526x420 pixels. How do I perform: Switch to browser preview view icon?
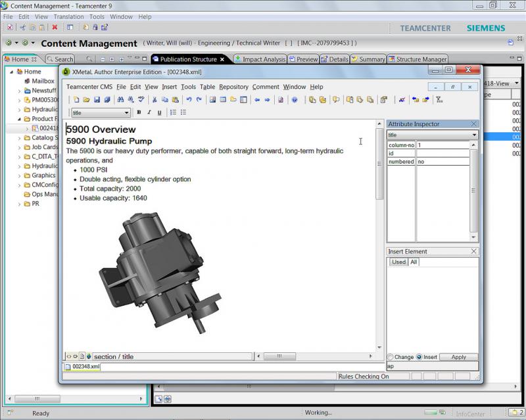pos(89,357)
